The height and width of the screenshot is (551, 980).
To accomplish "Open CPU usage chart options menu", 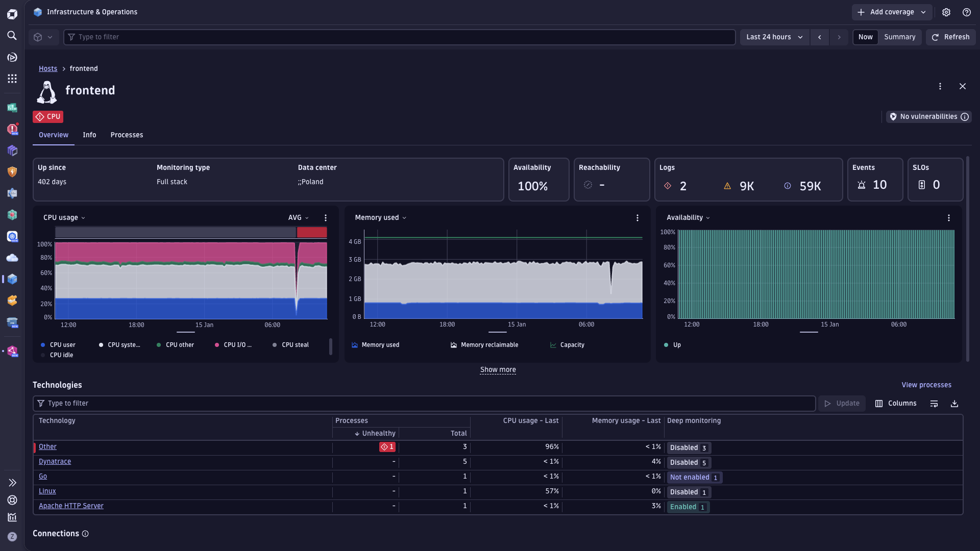I will 326,218.
